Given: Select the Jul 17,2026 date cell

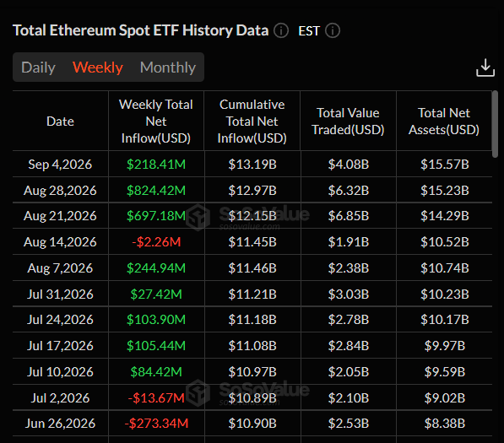Looking at the screenshot, I should click(60, 346).
